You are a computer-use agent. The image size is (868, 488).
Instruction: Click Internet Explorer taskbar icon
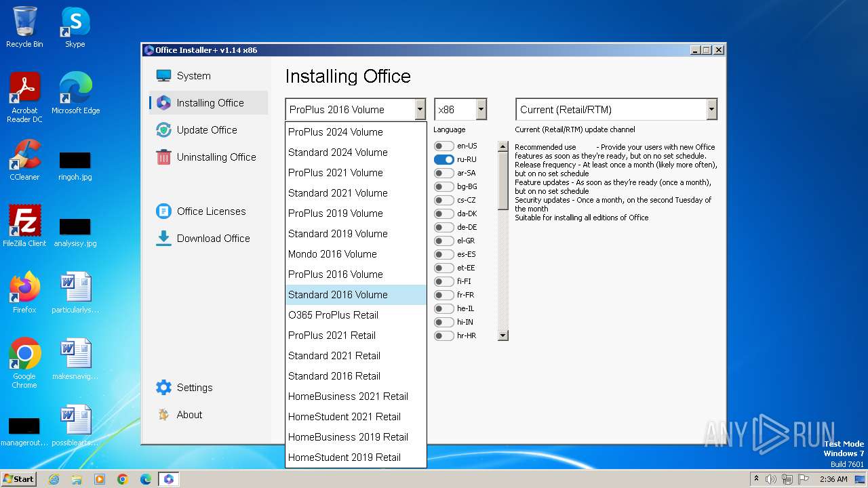(x=54, y=479)
